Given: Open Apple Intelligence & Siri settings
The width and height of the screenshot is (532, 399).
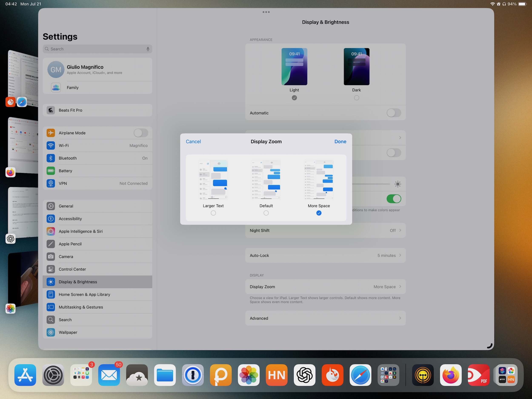Looking at the screenshot, I should pos(97,231).
